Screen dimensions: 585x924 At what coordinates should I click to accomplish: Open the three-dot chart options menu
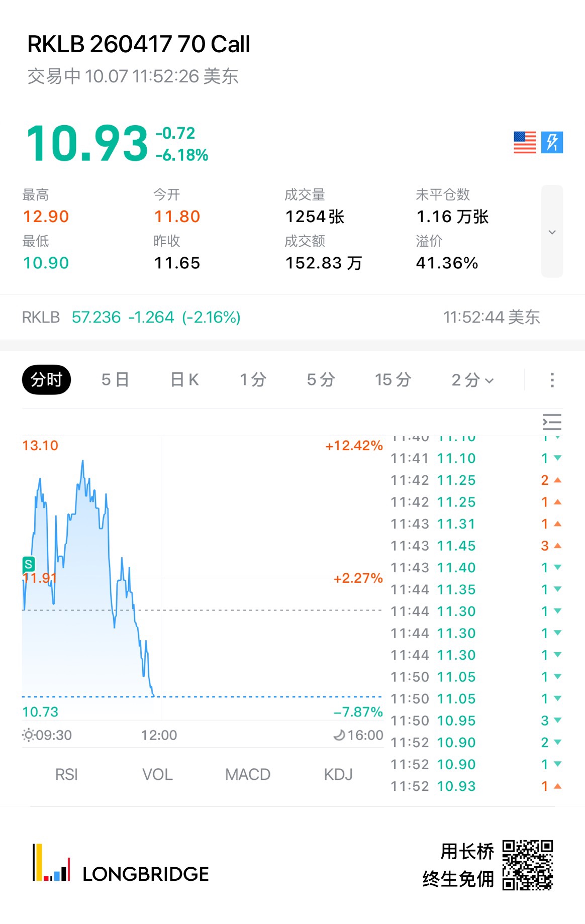(x=552, y=380)
